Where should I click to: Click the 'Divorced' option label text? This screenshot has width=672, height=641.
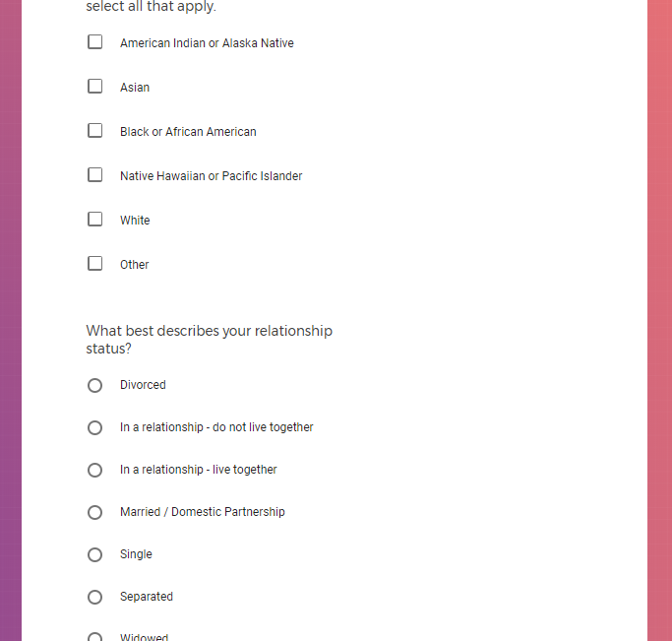point(143,385)
